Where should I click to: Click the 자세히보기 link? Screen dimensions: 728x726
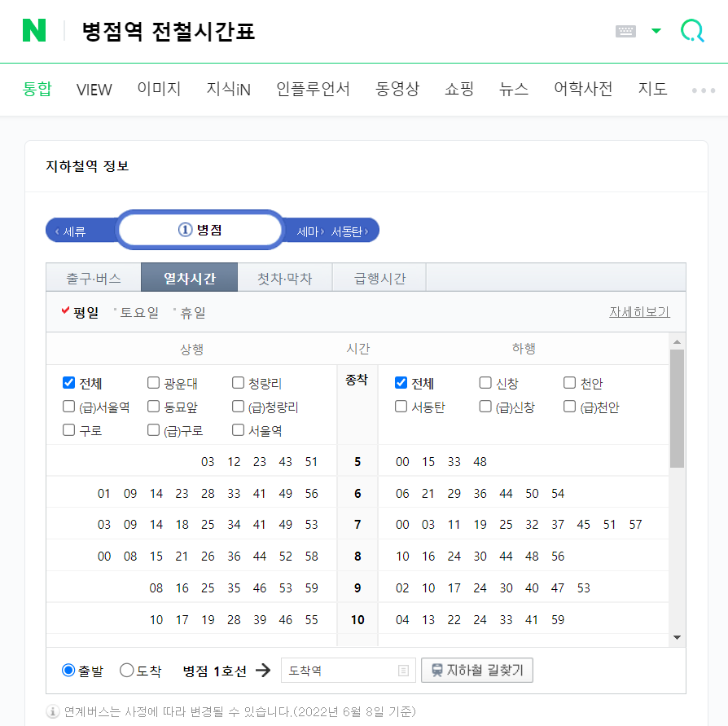tap(639, 312)
